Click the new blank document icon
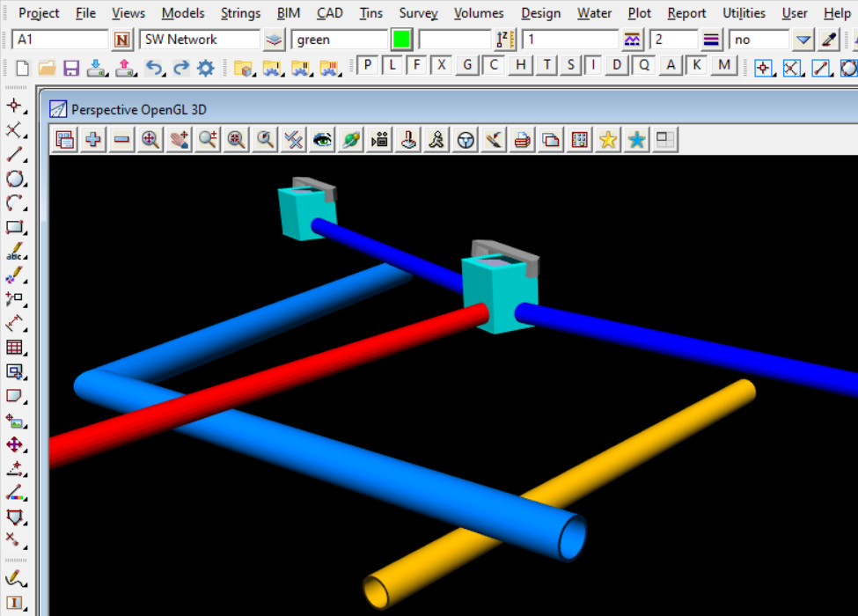 coord(22,68)
